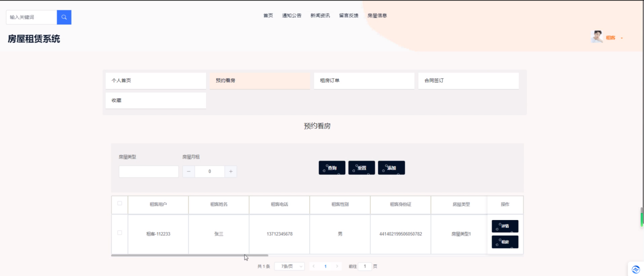644x276 pixels.
Task: Open the 留言反馈 navigation item
Action: tap(348, 15)
